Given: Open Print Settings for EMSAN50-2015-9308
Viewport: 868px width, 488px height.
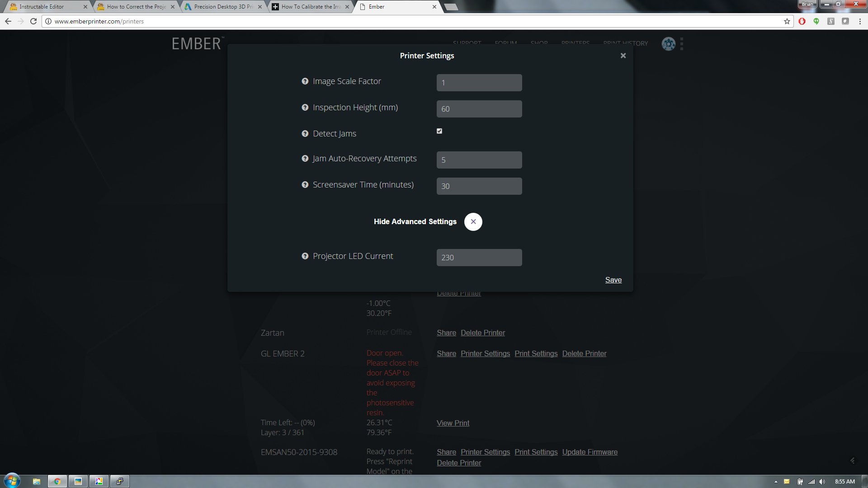Looking at the screenshot, I should point(536,452).
